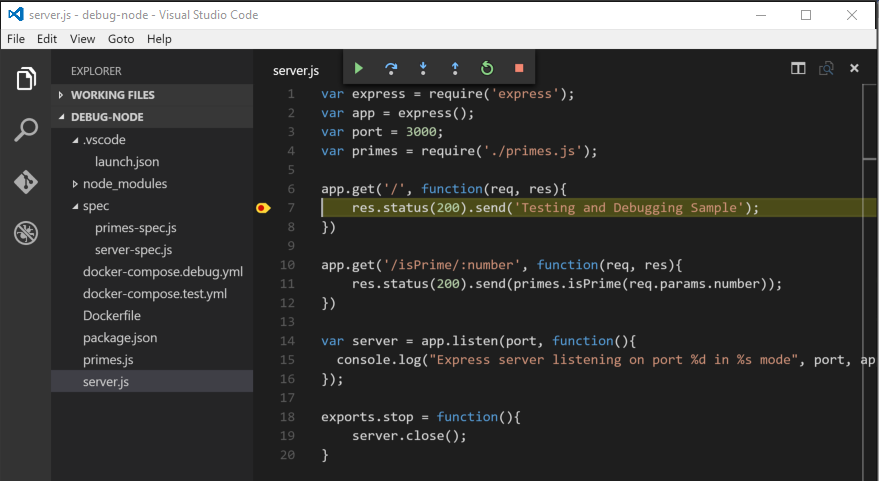The image size is (879, 481).
Task: Click exports.stop on line 18
Action: (367, 417)
